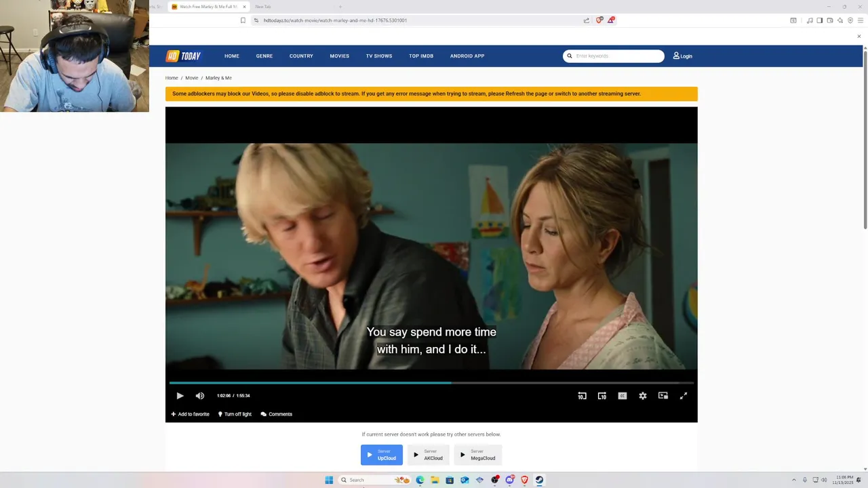Open the browser hamburger menu
The width and height of the screenshot is (868, 488).
pyautogui.click(x=860, y=20)
